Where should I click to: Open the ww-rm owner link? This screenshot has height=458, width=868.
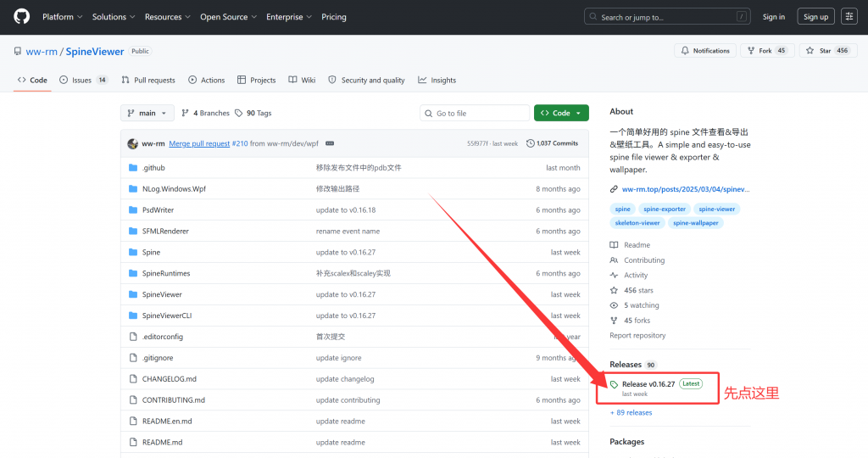tap(42, 51)
